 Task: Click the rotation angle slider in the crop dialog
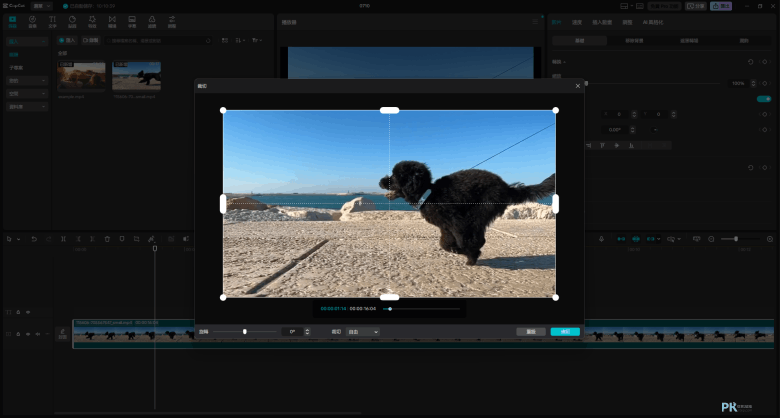[244, 331]
